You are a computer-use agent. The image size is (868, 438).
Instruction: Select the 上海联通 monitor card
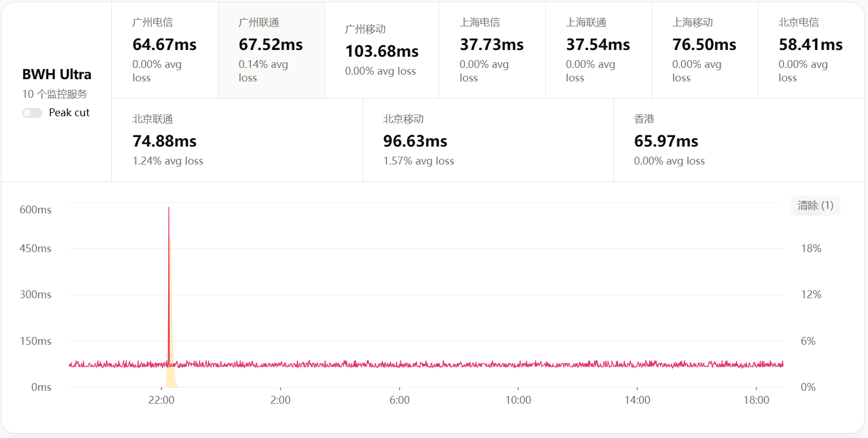tap(598, 50)
